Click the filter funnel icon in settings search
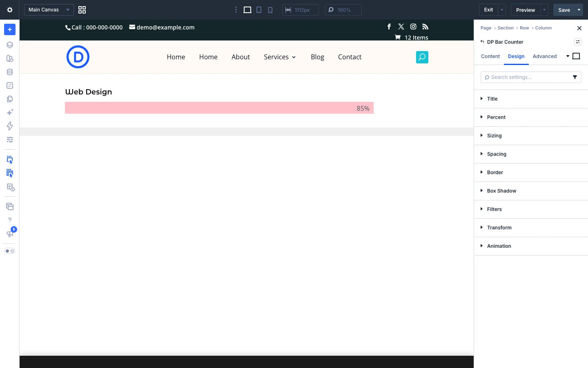Screen dimensions: 588x368 click(x=575, y=77)
